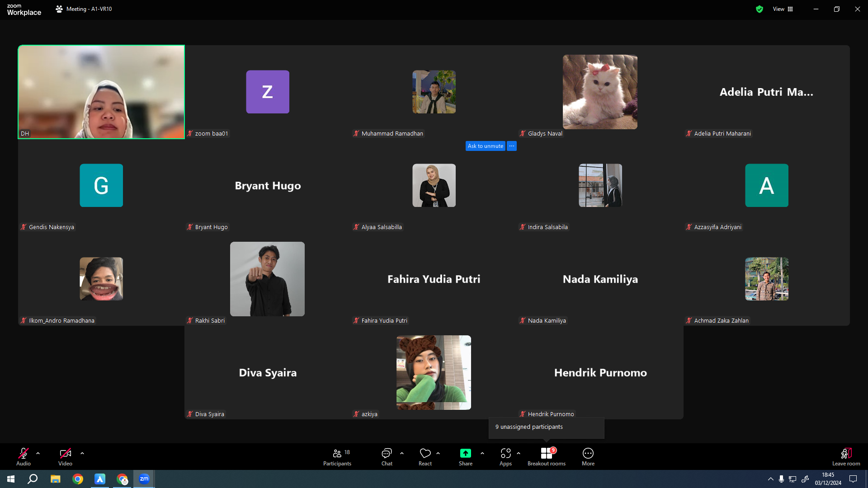Select Gladys Naval's cat profile picture
The height and width of the screenshot is (488, 868).
click(x=600, y=92)
